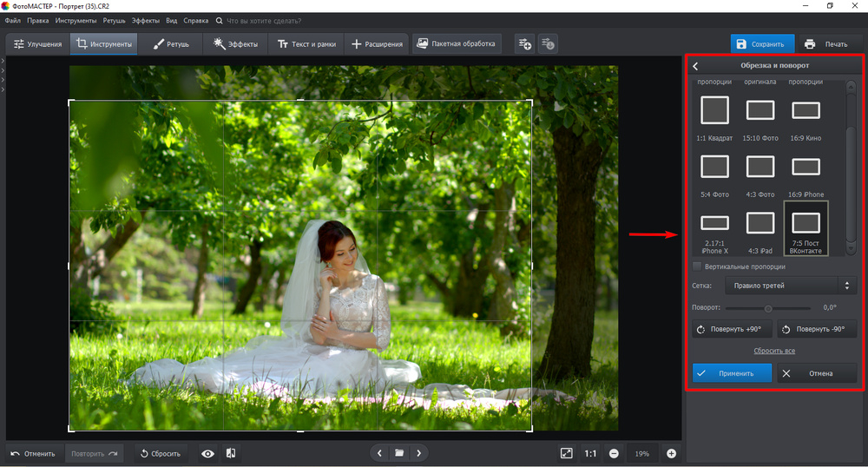This screenshot has width=868, height=467.
Task: Save the photo with Сохранить
Action: point(762,43)
